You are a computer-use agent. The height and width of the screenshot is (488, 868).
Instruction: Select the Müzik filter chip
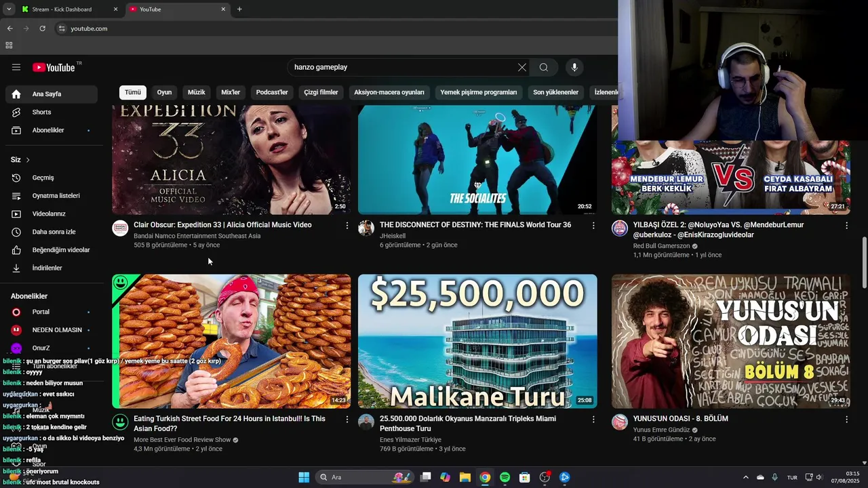196,92
